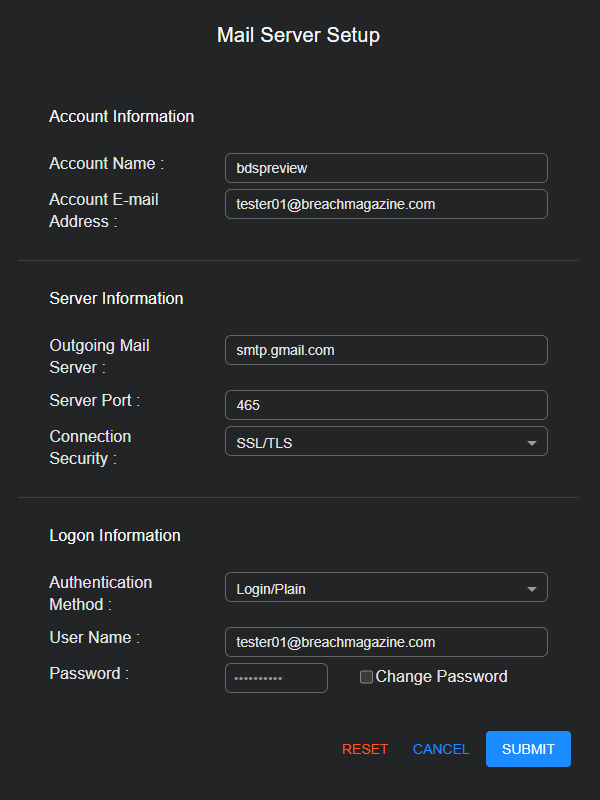Click the Connection Security dropdown arrow
Screen dimensions: 600x800
pyautogui.click(x=532, y=441)
